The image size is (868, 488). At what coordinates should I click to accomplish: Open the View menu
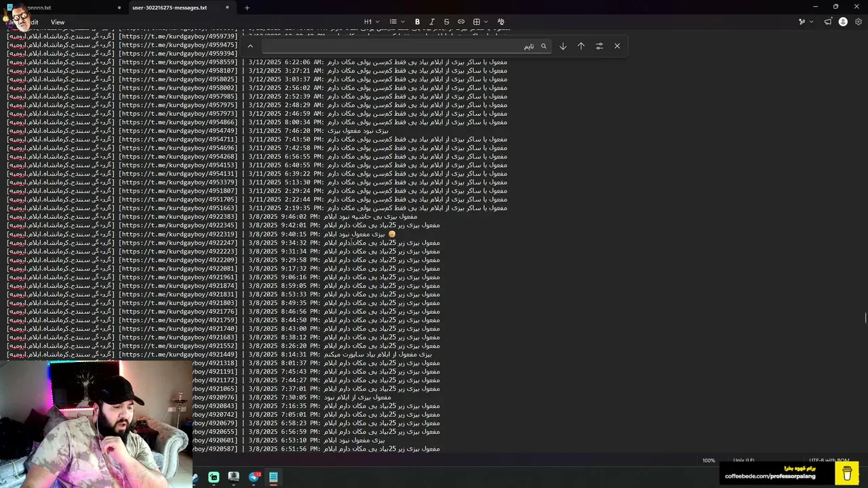point(58,22)
